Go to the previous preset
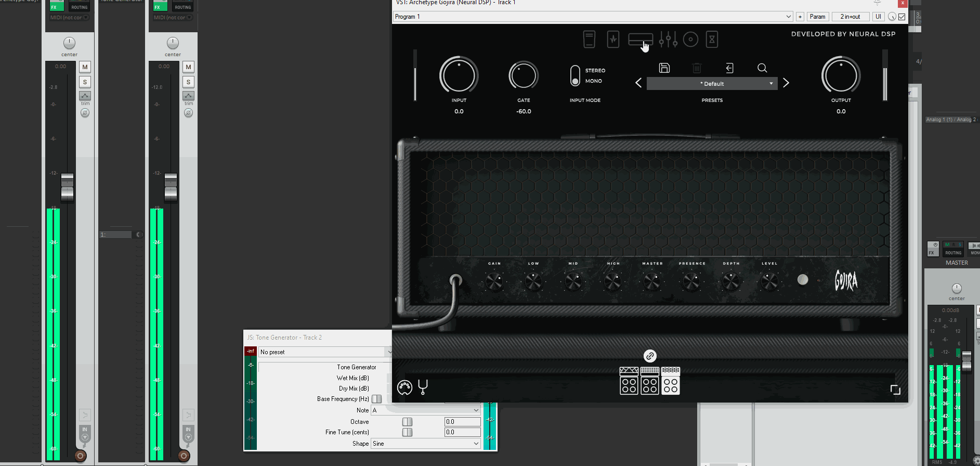 point(638,83)
